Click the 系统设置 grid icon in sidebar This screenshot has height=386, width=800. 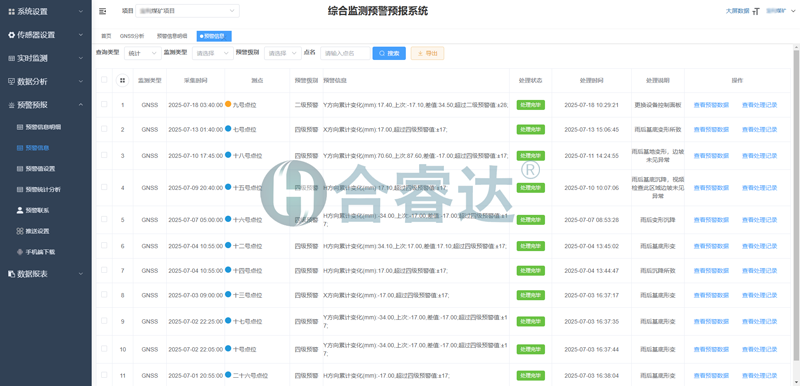point(11,11)
